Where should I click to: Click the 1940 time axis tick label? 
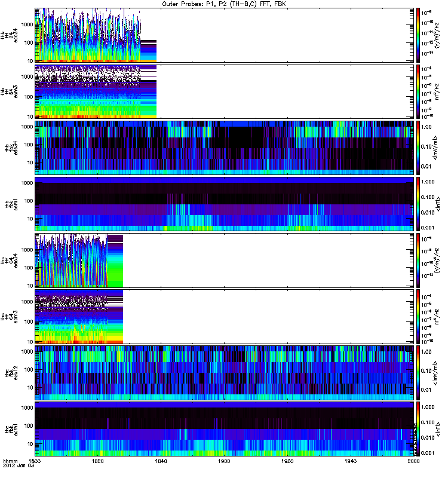(350, 462)
